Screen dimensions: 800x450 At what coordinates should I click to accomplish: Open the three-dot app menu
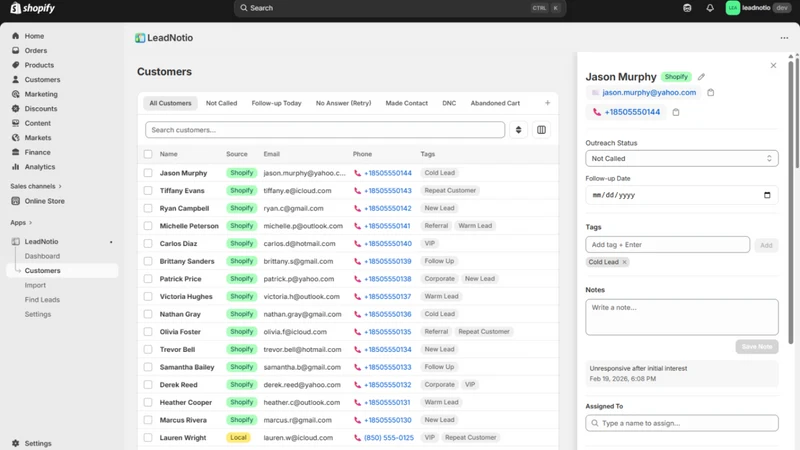(784, 38)
